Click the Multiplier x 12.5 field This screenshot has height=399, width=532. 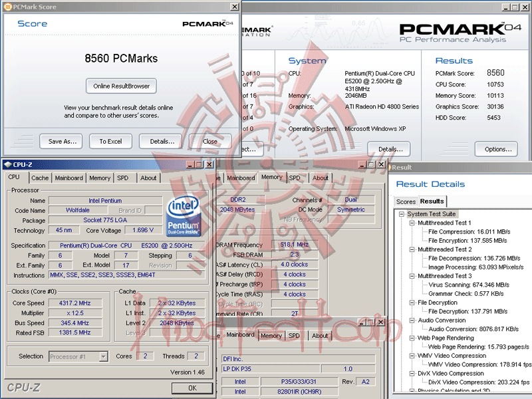pos(75,313)
